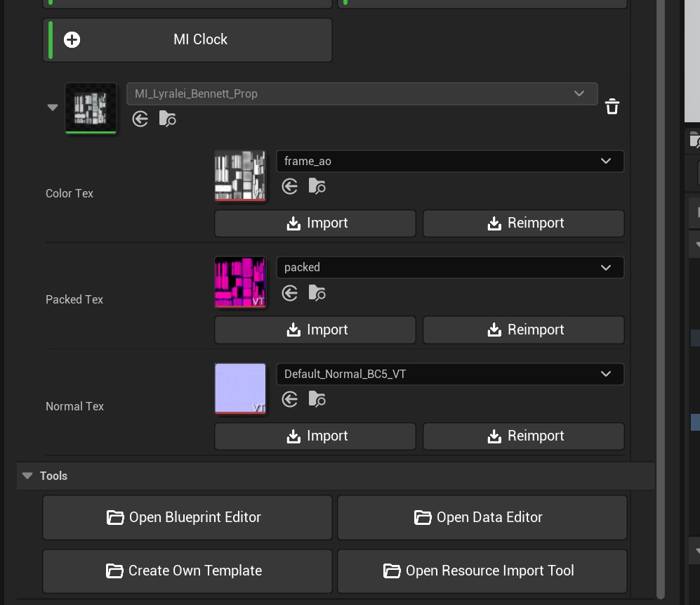700x605 pixels.
Task: Click the packed texture thumbnail
Action: tap(240, 282)
